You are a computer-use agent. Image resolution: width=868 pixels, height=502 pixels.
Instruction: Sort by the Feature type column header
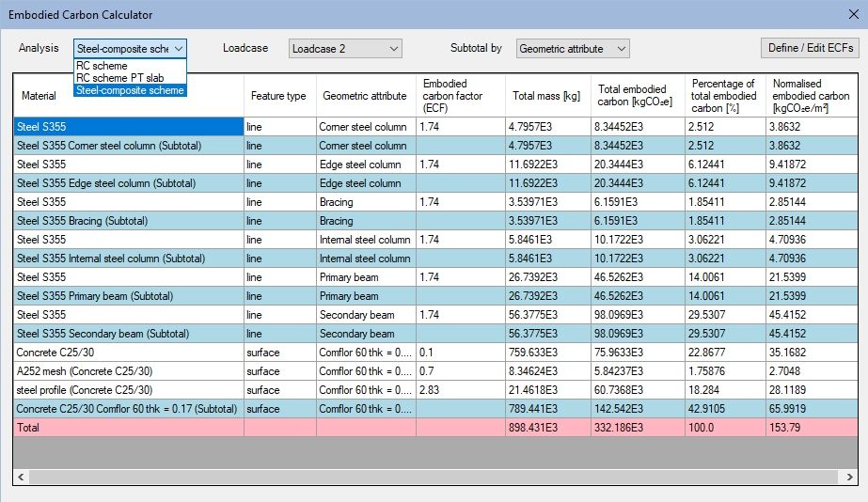pos(278,96)
